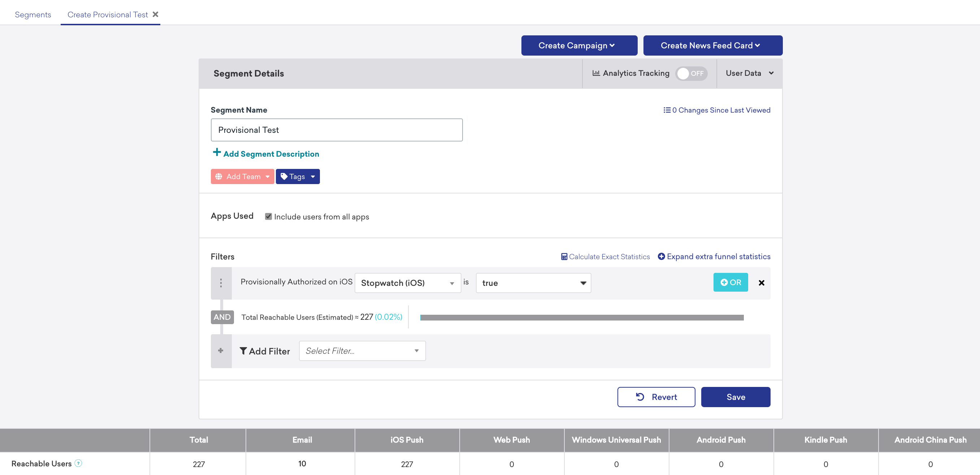
Task: Click the Tags label icon
Action: click(285, 176)
